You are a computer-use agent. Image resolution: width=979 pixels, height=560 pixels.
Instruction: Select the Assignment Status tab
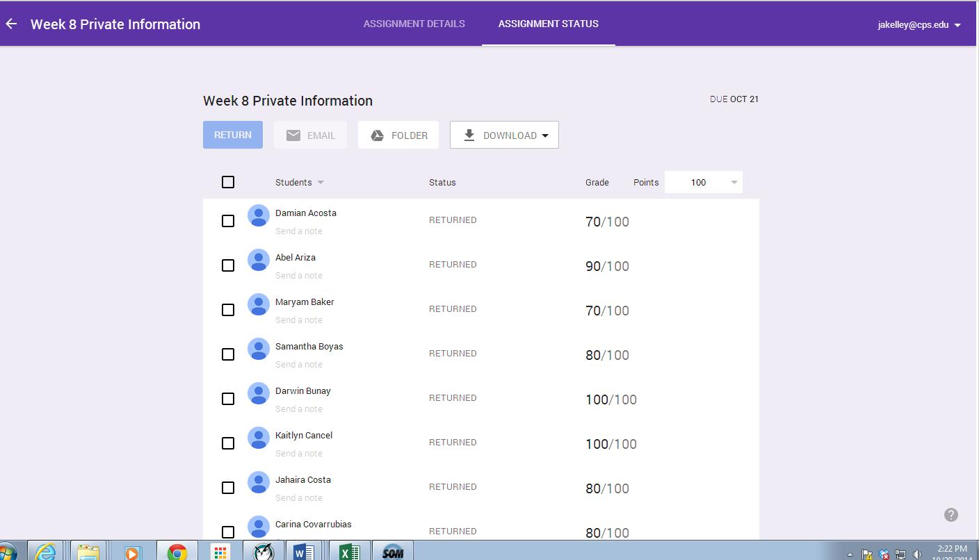[548, 23]
